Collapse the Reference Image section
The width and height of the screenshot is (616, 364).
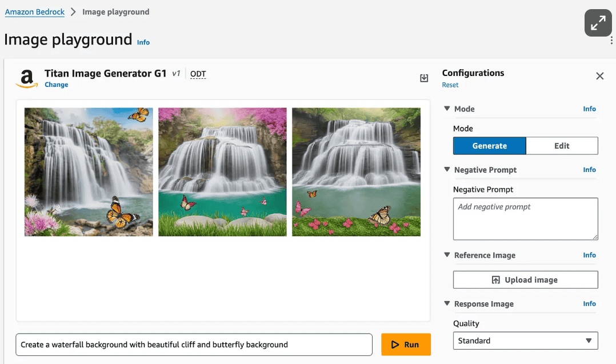pos(447,255)
